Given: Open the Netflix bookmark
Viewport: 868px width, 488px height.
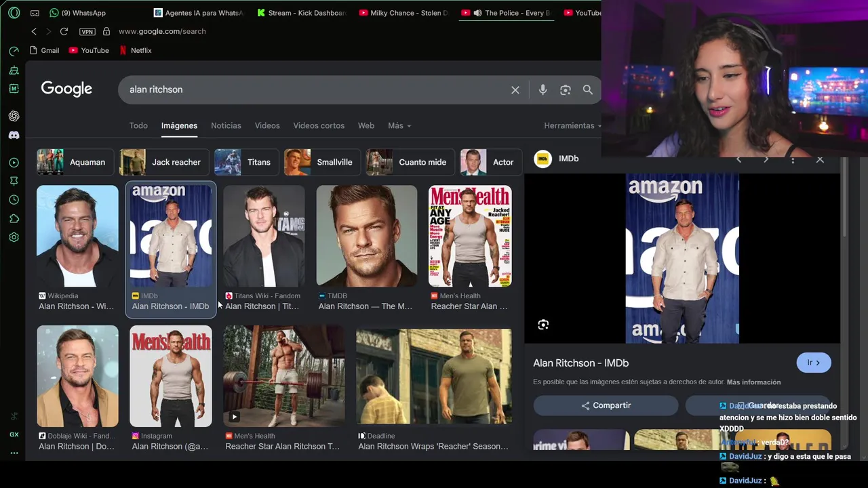Looking at the screenshot, I should (x=136, y=50).
